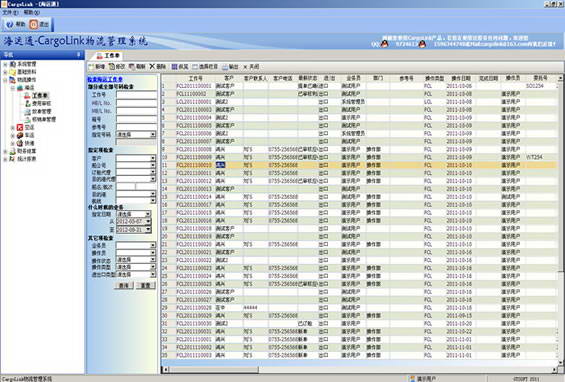Click the user icon in the status bar

click(412, 379)
